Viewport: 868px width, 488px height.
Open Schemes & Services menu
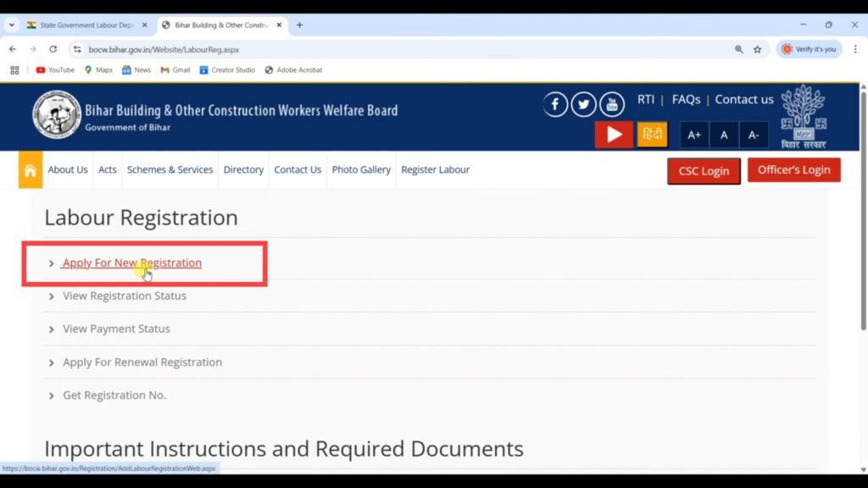(x=170, y=169)
